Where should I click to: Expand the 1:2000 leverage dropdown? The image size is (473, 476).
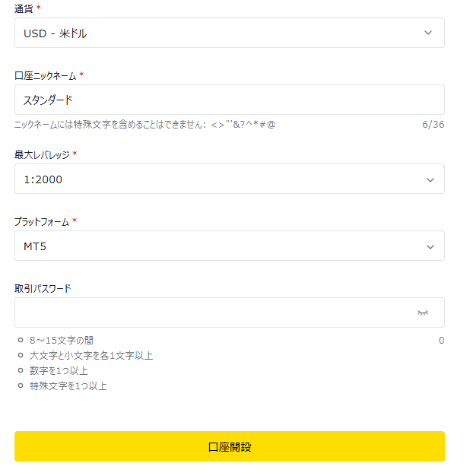coord(221,179)
